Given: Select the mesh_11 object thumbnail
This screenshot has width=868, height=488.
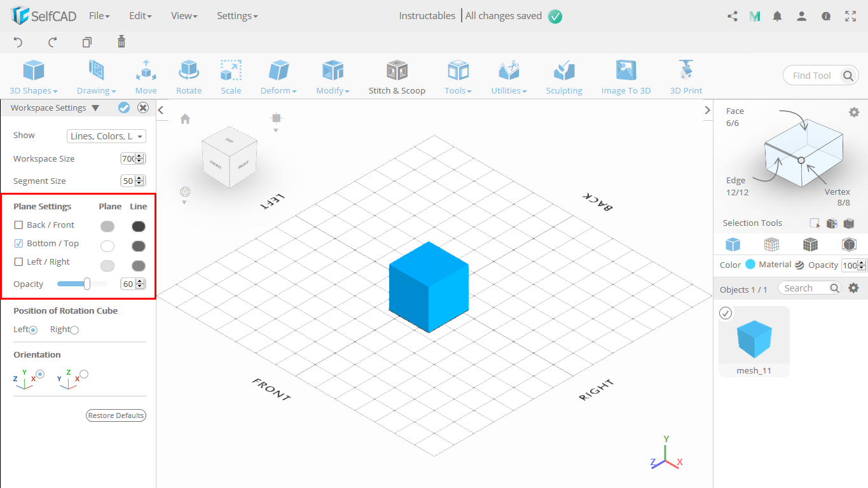Looking at the screenshot, I should point(754,341).
